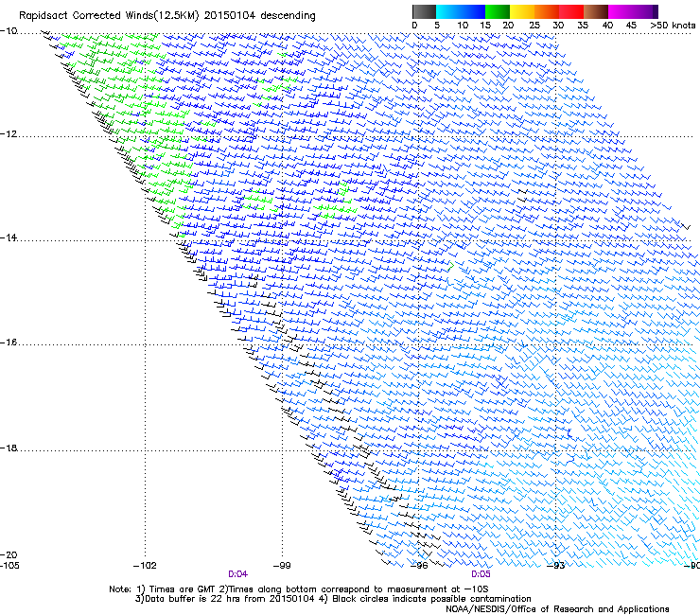Click the purple 0:04 time marker

[x=238, y=574]
